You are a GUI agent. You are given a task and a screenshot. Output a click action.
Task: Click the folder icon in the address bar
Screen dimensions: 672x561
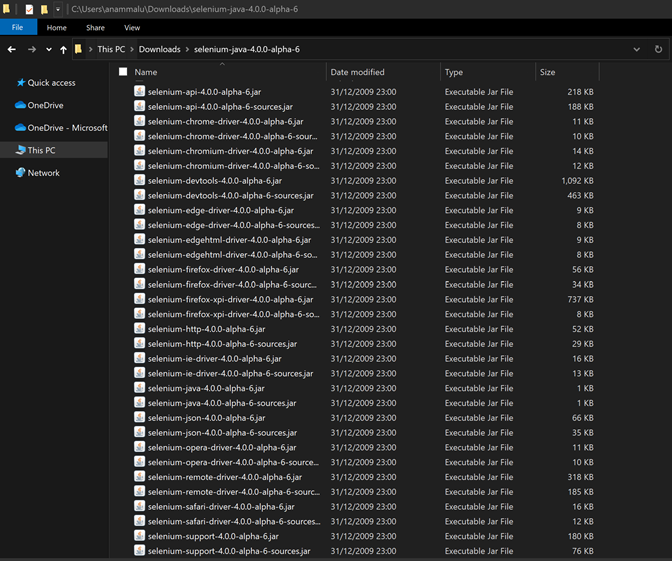[x=78, y=49]
